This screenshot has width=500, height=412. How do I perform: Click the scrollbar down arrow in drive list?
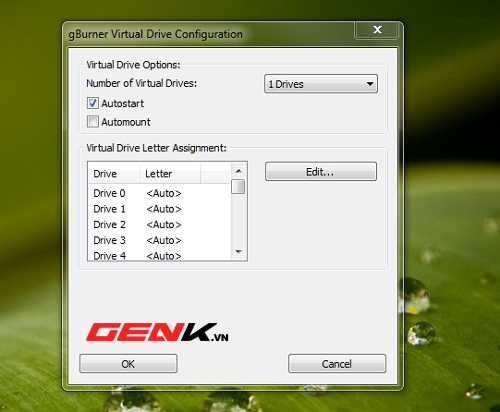(x=238, y=252)
